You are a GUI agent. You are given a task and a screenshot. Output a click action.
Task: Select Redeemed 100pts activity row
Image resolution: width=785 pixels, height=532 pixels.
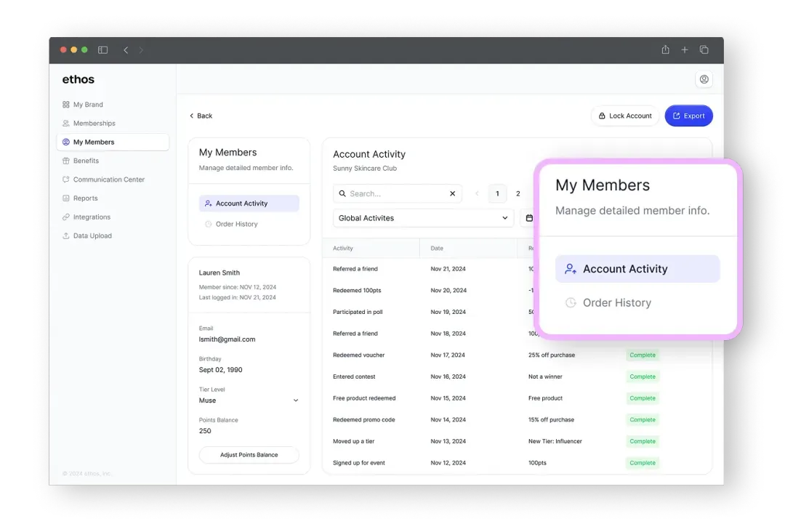[x=357, y=290]
